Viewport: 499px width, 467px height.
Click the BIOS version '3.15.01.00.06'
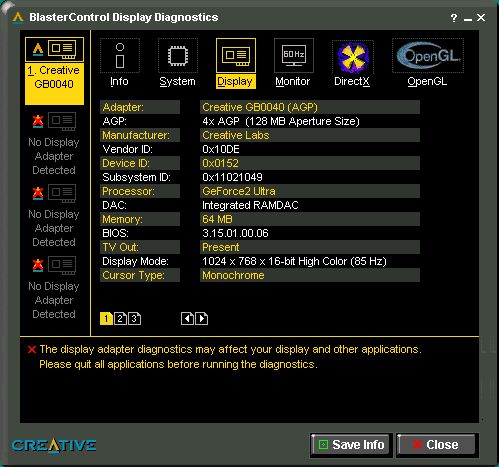click(x=235, y=233)
